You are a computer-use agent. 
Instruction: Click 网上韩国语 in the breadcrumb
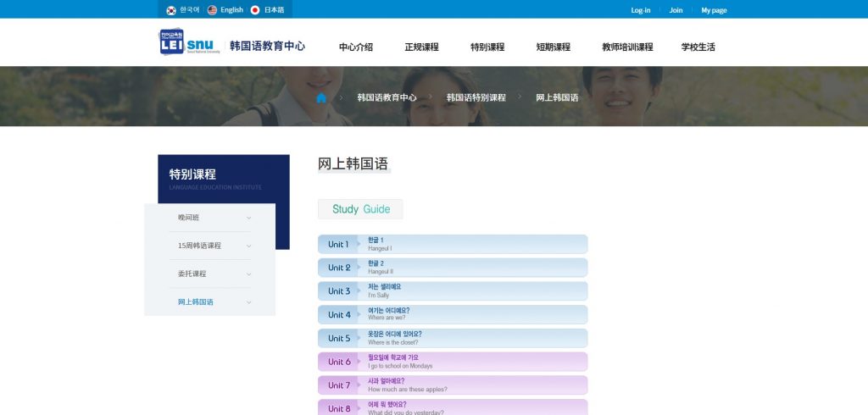click(557, 97)
